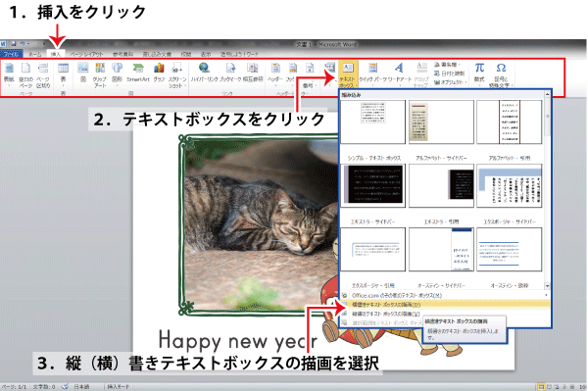Image resolution: width=588 pixels, height=391 pixels.
Task: Click the gallery scrollbar up arrow
Action: click(547, 95)
